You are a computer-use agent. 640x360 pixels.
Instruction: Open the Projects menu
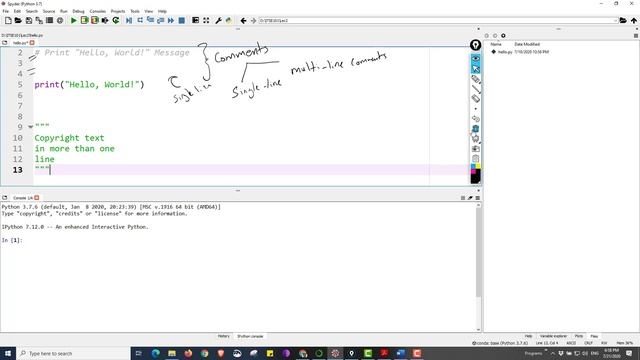click(x=118, y=11)
